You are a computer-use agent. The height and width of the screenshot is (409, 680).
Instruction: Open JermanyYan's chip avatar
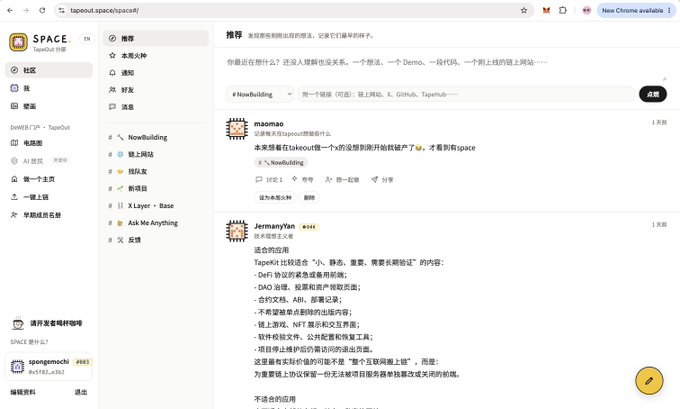237,231
